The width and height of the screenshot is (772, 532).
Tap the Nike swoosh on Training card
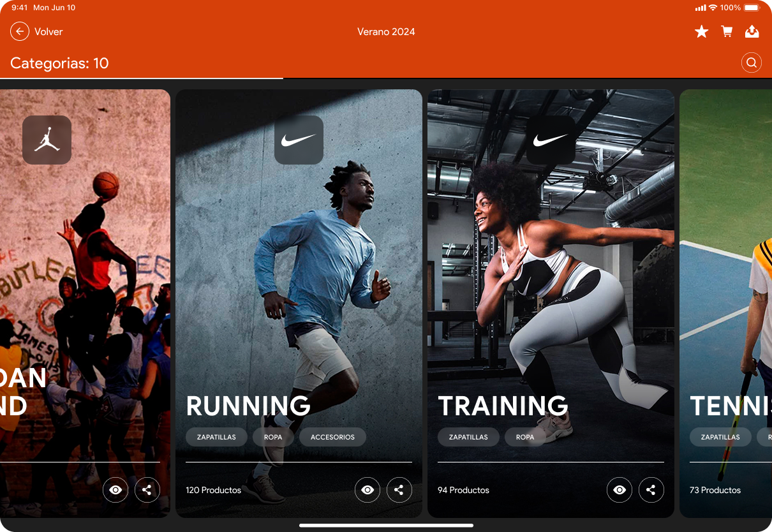(x=551, y=140)
